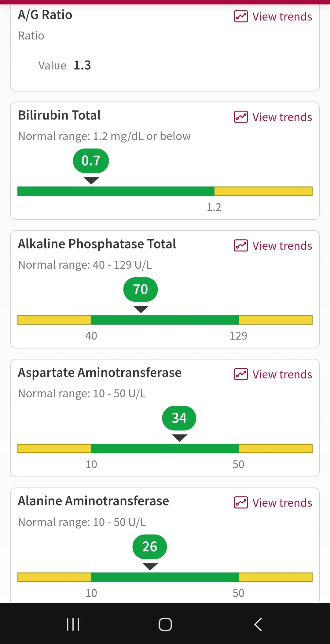Click the A/G Ratio value 1.3
Image resolution: width=330 pixels, height=644 pixels.
[82, 65]
